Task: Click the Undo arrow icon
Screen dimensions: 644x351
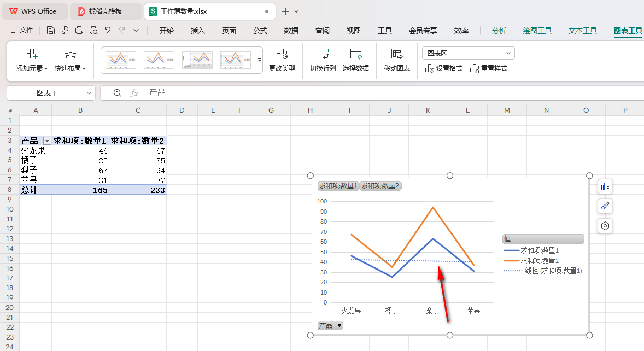Action: 108,31
